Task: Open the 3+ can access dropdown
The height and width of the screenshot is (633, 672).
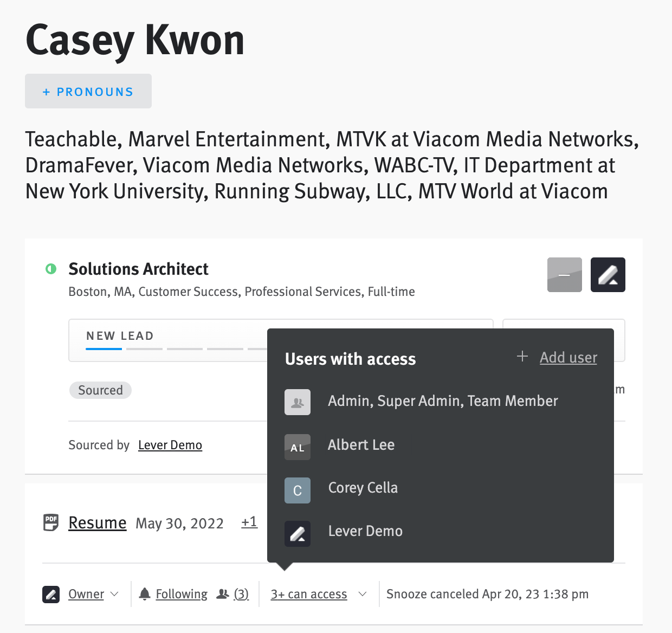Action: [x=309, y=594]
